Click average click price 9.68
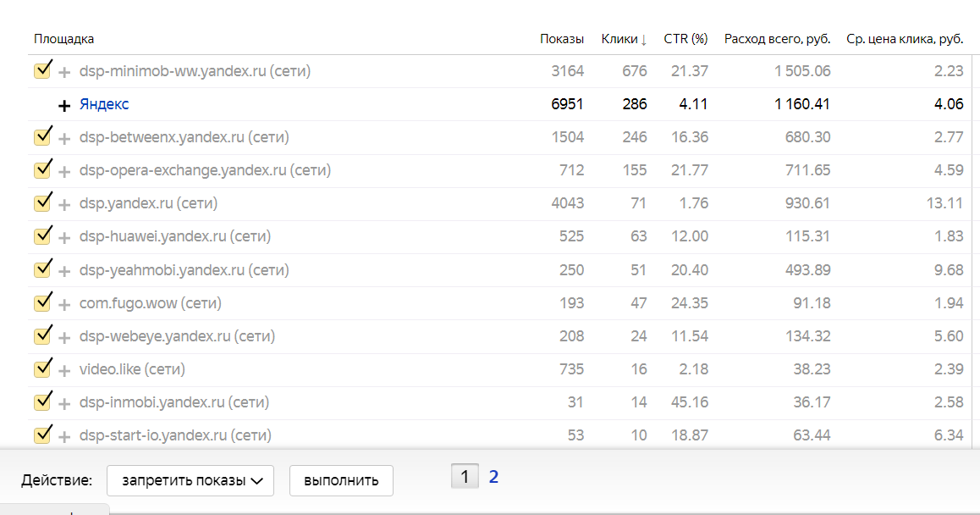Screen dimensions: 980x515 949,270
